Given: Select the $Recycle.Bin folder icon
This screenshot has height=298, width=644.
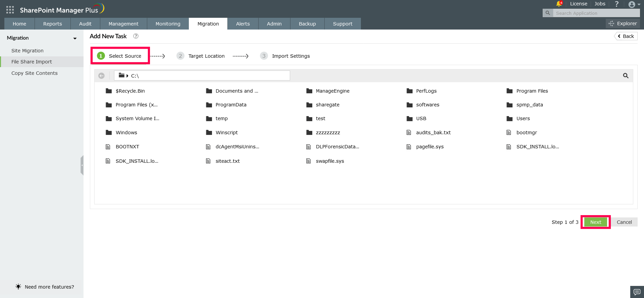Looking at the screenshot, I should (x=109, y=91).
